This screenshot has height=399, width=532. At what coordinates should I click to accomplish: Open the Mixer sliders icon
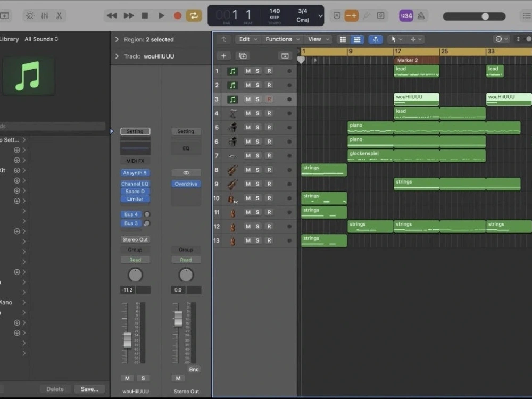[x=45, y=15]
